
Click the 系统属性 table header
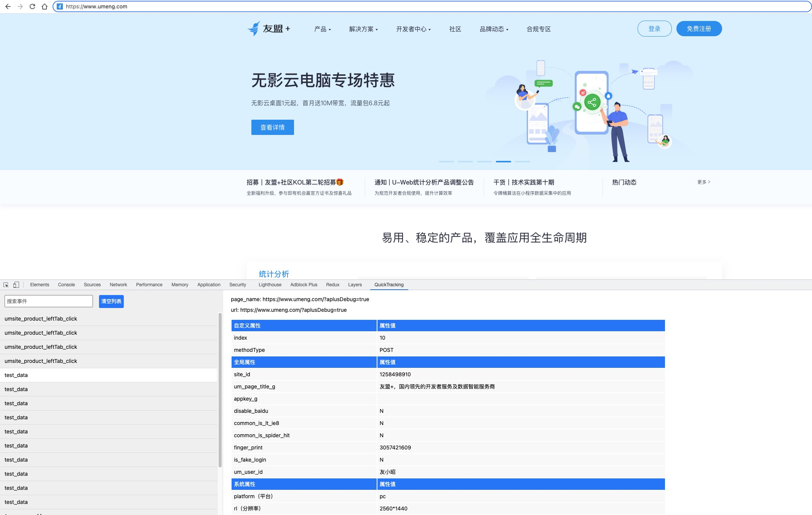[x=304, y=484]
